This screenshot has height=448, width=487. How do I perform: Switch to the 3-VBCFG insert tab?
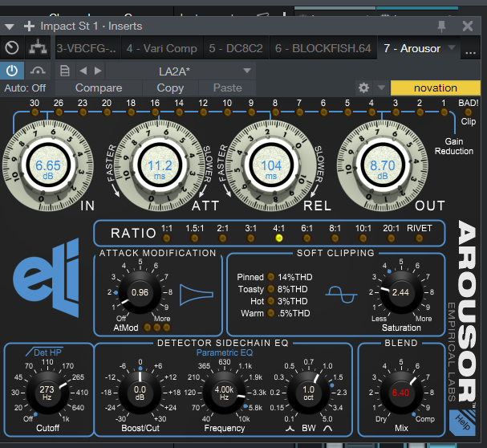click(x=87, y=48)
